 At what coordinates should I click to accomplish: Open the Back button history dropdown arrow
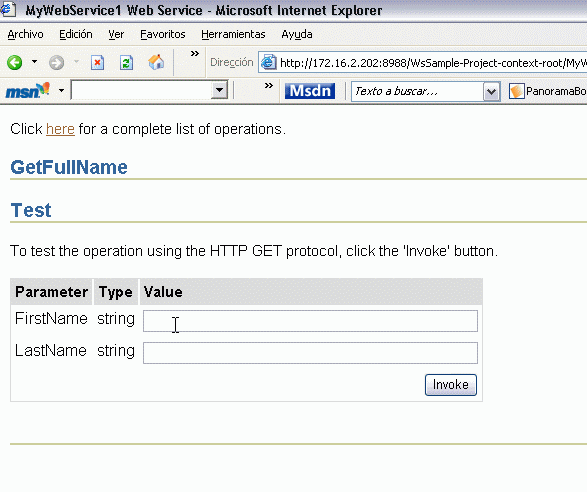point(34,61)
